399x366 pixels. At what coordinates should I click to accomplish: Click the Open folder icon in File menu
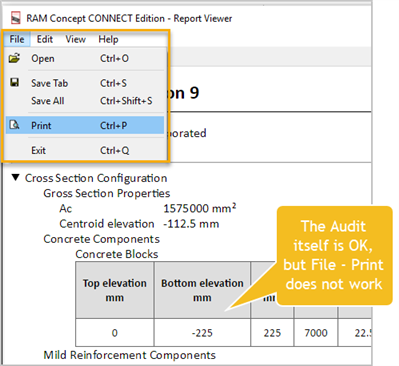(14, 58)
